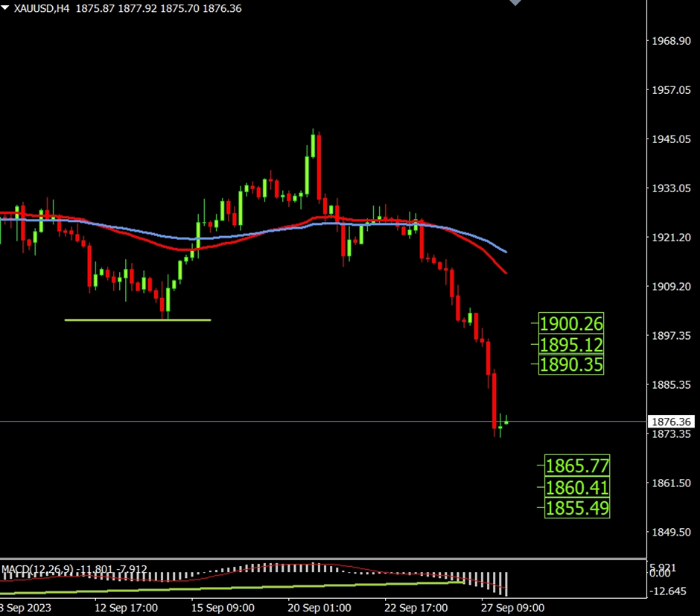Click the 1895.12 price level label
700x616 pixels.
[x=571, y=345]
